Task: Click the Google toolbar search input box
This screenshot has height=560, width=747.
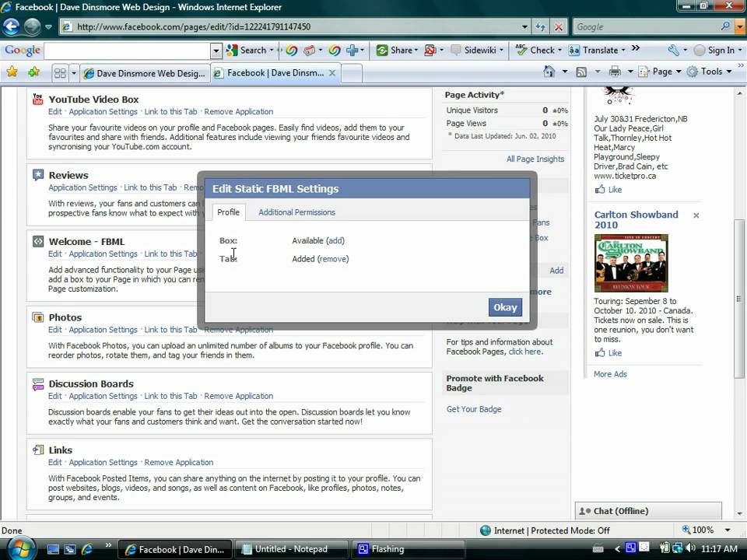Action: coord(127,50)
